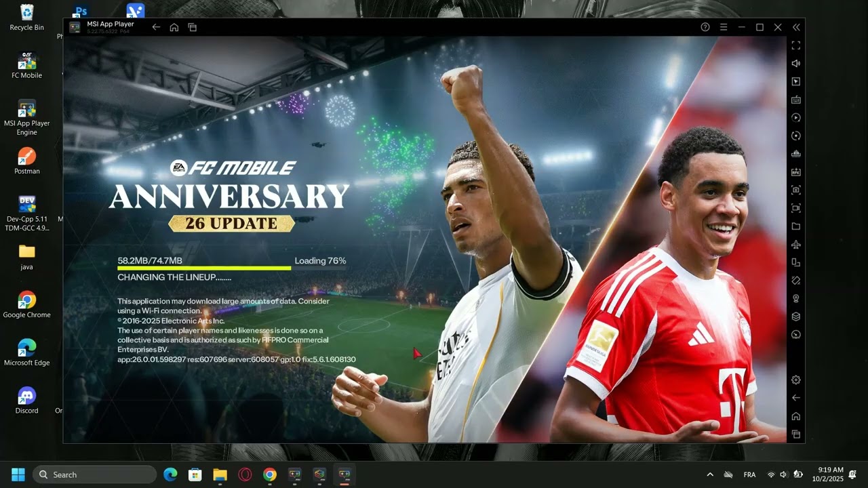Click the sync/rotate circle icon in sidebar
The height and width of the screenshot is (488, 868).
click(796, 136)
